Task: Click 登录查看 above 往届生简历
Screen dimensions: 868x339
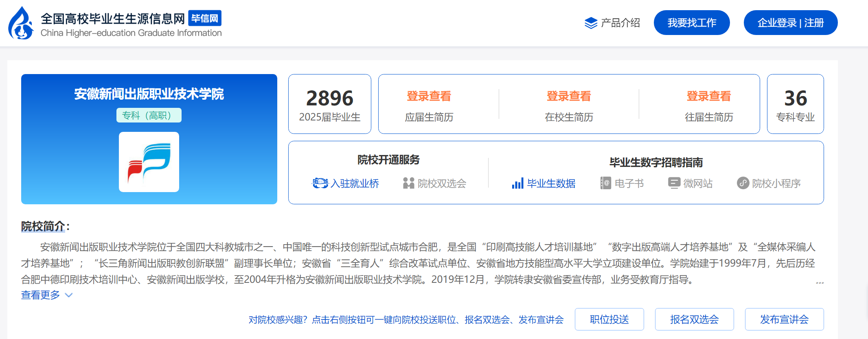Action: pyautogui.click(x=709, y=96)
